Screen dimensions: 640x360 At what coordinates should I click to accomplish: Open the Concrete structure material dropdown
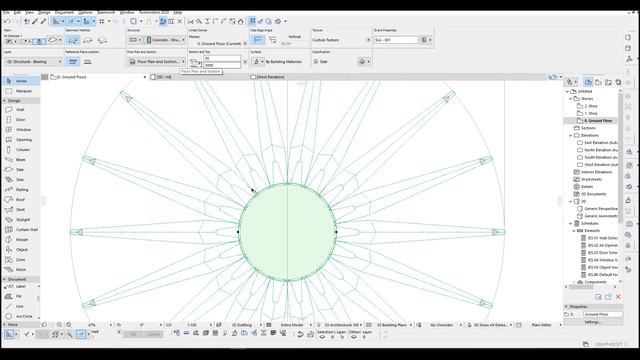[165, 40]
